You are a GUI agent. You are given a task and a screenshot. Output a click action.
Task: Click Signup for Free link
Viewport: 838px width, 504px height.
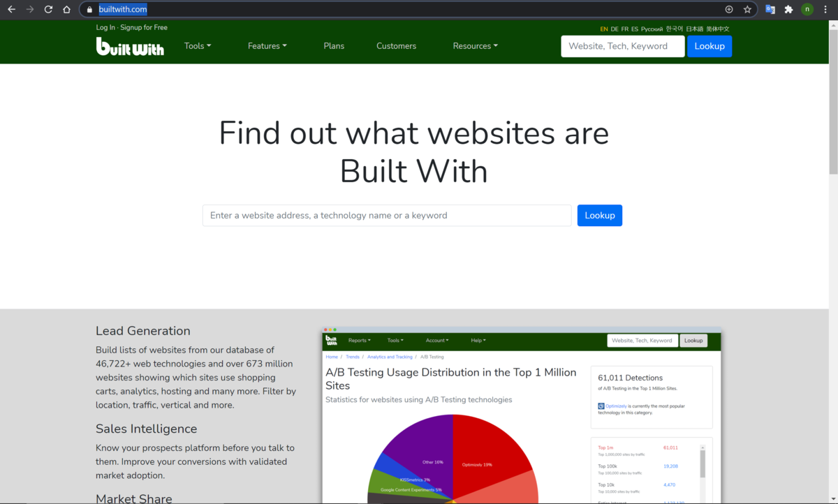144,27
